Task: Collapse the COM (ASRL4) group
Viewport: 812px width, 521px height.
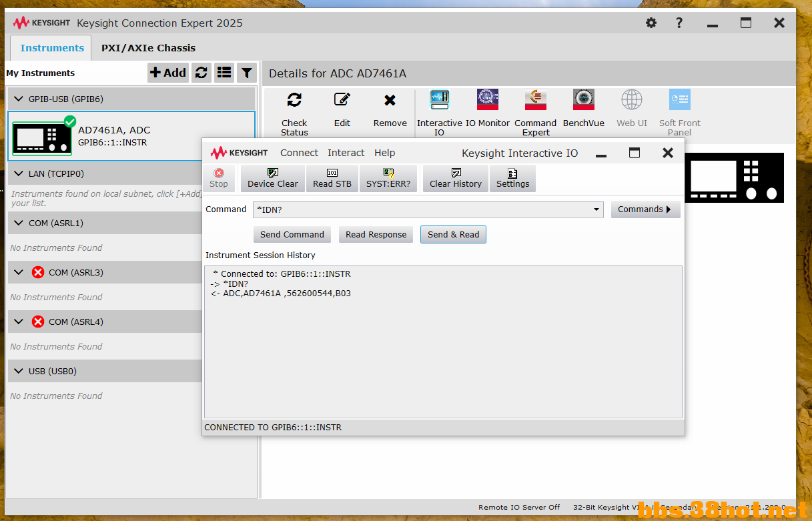Action: [x=17, y=322]
